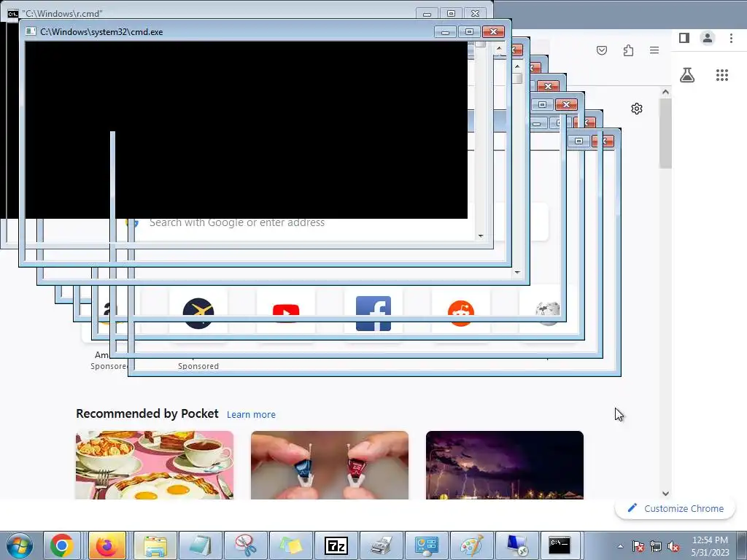Click the Save to Pocket icon in Firefox
Image resolution: width=747 pixels, height=560 pixels.
point(602,50)
